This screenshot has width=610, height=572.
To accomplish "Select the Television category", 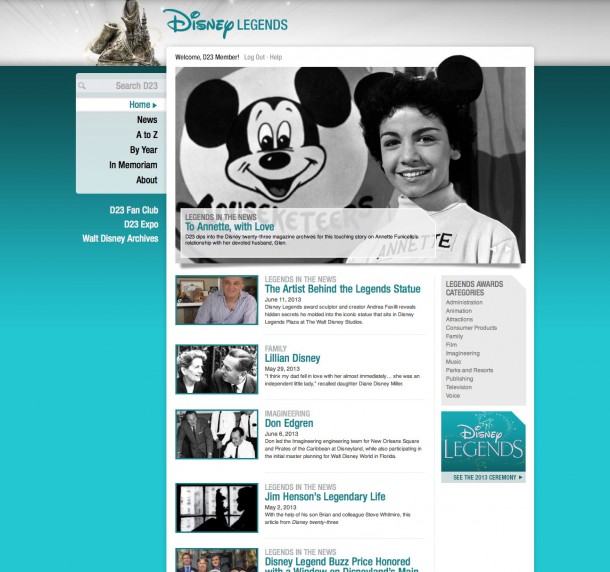I will [x=459, y=387].
